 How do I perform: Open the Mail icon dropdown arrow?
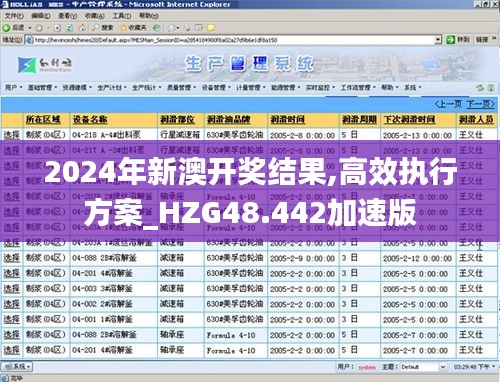[178, 28]
